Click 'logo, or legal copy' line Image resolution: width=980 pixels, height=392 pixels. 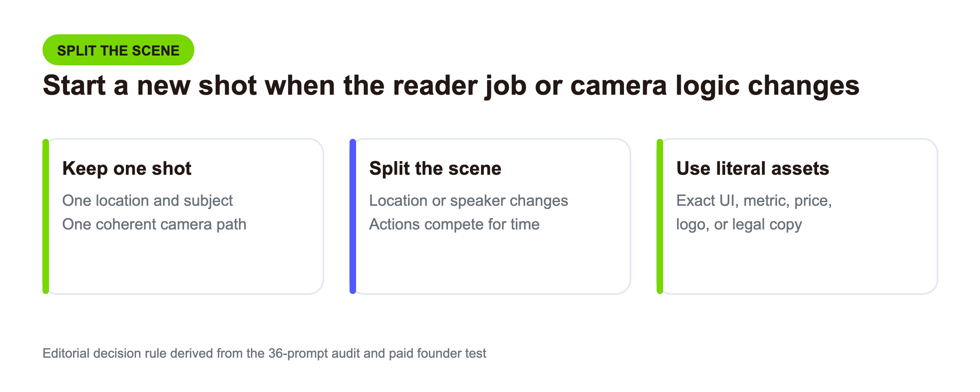pos(739,224)
